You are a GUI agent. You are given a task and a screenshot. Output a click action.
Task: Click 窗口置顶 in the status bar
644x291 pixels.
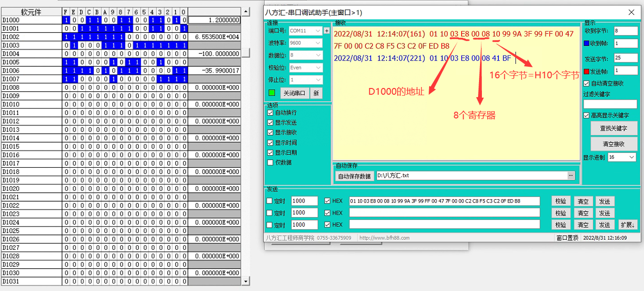(x=567, y=238)
